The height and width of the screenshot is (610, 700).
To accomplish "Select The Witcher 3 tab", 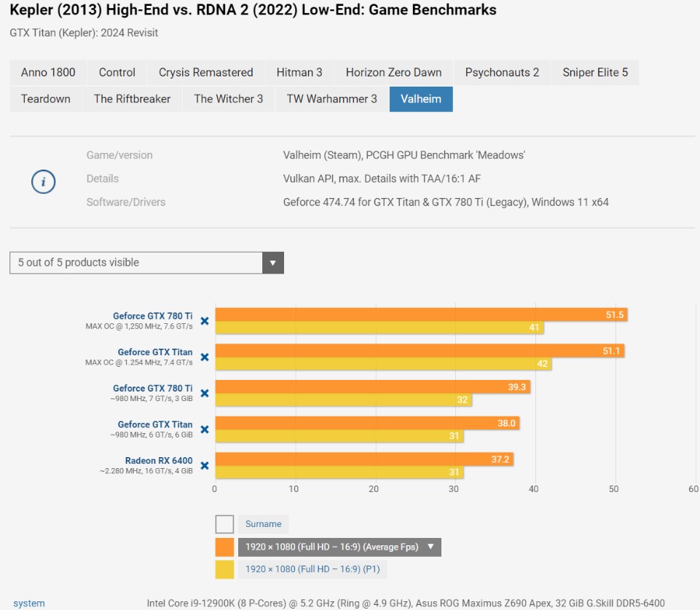I will (x=229, y=99).
